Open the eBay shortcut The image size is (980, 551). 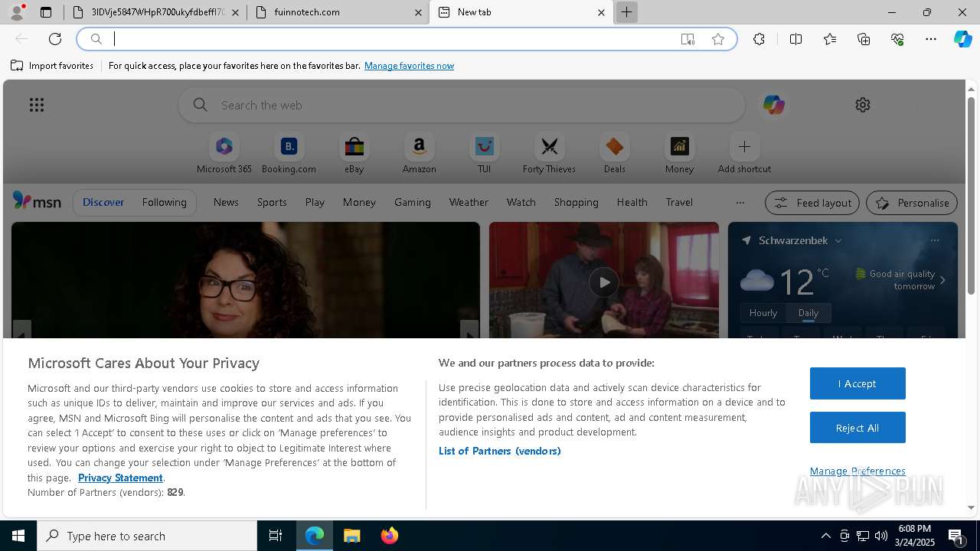354,154
